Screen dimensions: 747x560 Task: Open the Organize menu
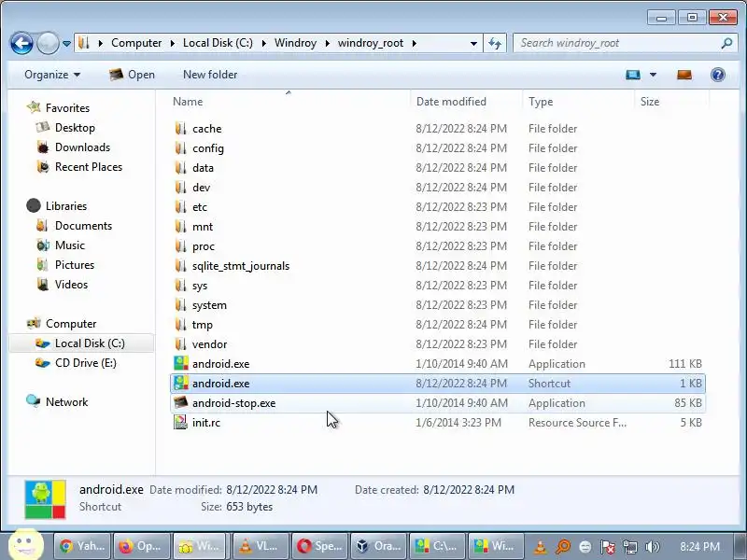pos(52,75)
